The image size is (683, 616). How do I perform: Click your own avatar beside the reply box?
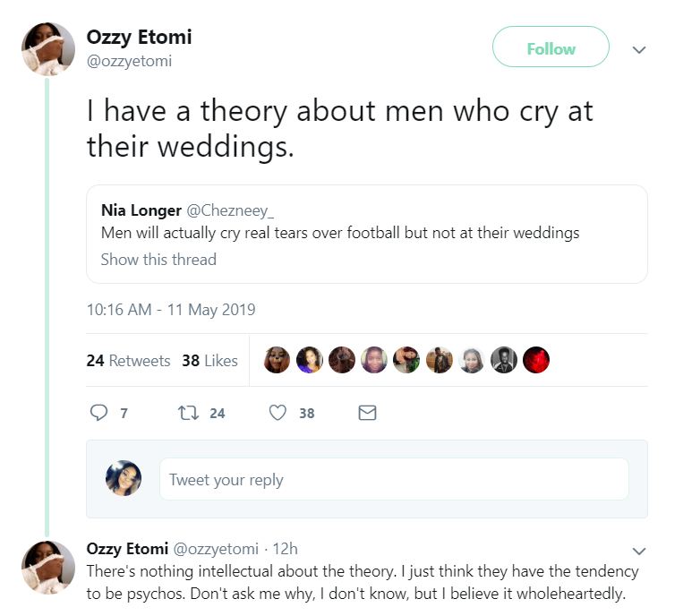coord(124,478)
